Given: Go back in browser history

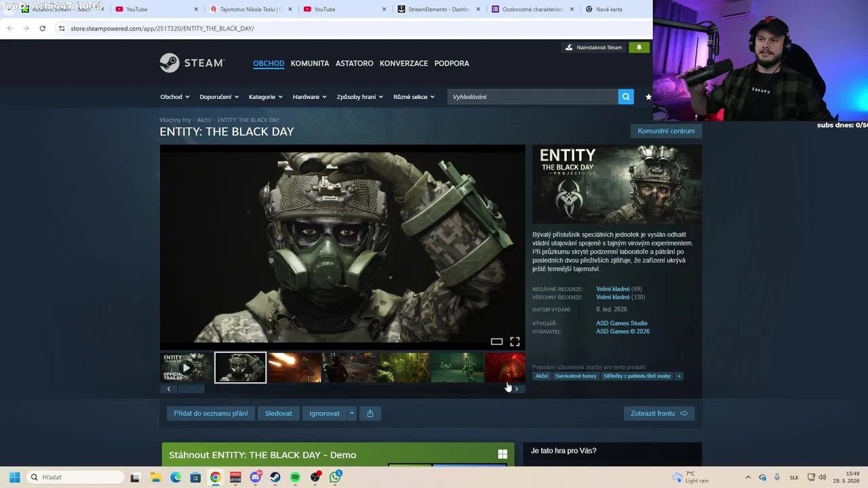Looking at the screenshot, I should pos(9,28).
